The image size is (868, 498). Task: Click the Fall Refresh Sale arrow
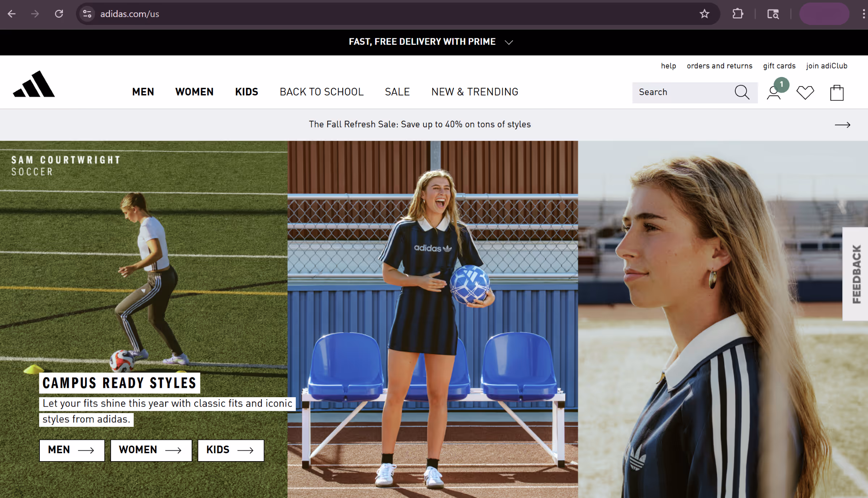[x=842, y=125]
